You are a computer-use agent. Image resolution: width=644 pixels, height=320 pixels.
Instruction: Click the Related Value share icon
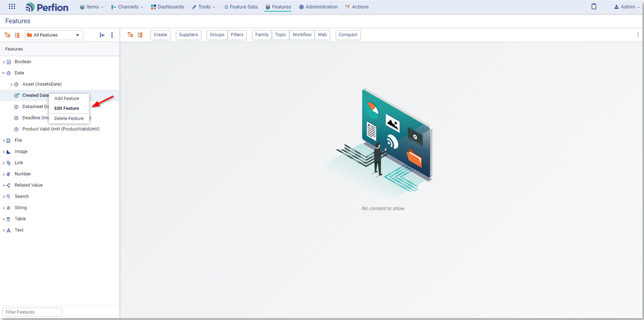(x=9, y=185)
